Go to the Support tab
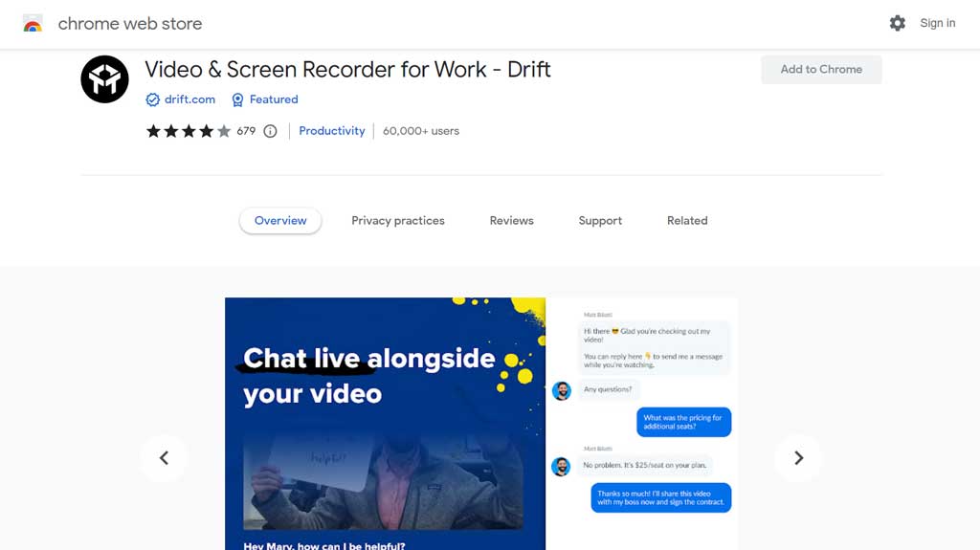 (600, 221)
